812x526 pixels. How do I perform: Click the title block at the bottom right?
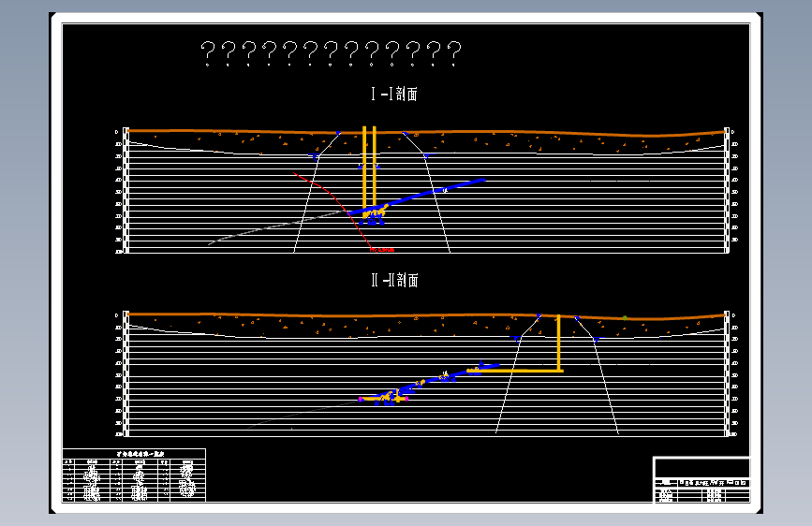pos(701,480)
